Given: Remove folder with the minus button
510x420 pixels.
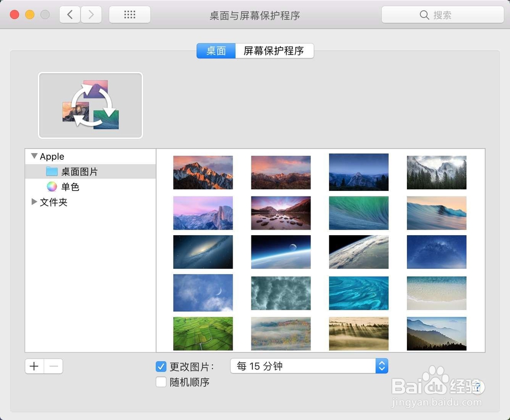Looking at the screenshot, I should click(54, 366).
